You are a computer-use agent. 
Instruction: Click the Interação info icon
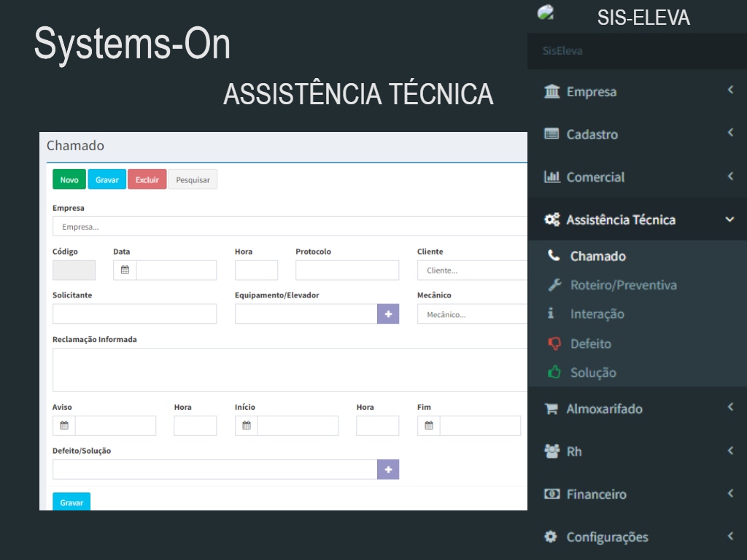(551, 314)
